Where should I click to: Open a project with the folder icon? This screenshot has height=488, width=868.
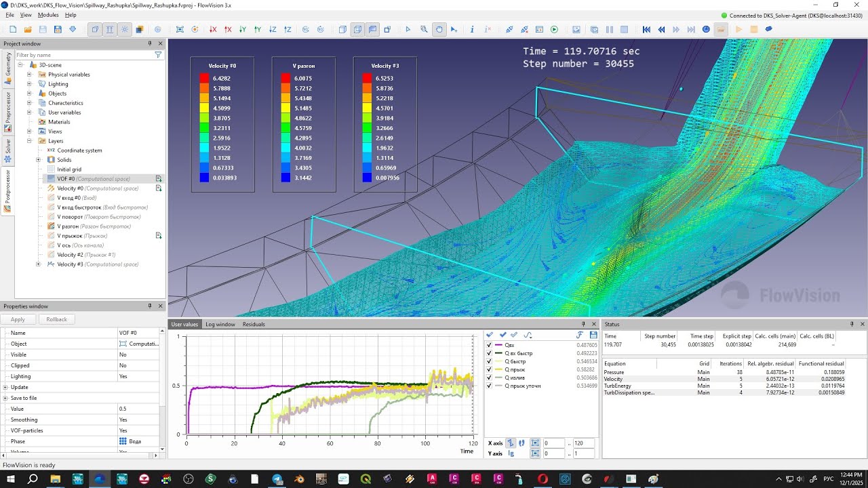click(x=28, y=29)
